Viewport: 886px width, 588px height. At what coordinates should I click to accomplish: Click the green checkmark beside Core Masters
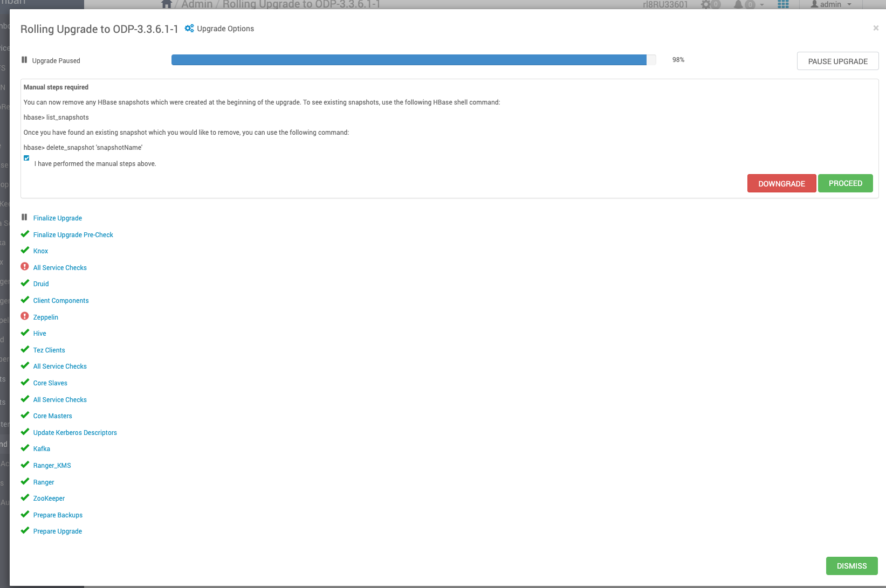tap(25, 415)
